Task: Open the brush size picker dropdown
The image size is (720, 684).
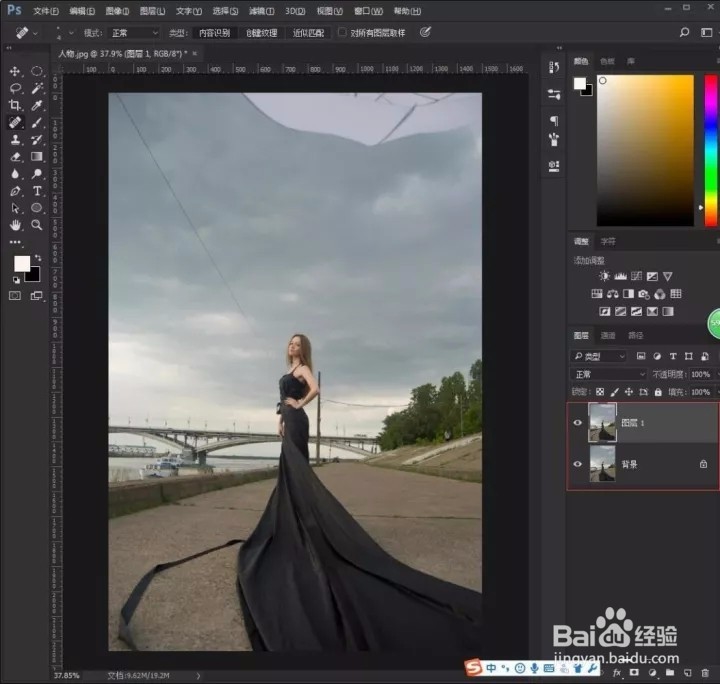Action: tap(71, 33)
